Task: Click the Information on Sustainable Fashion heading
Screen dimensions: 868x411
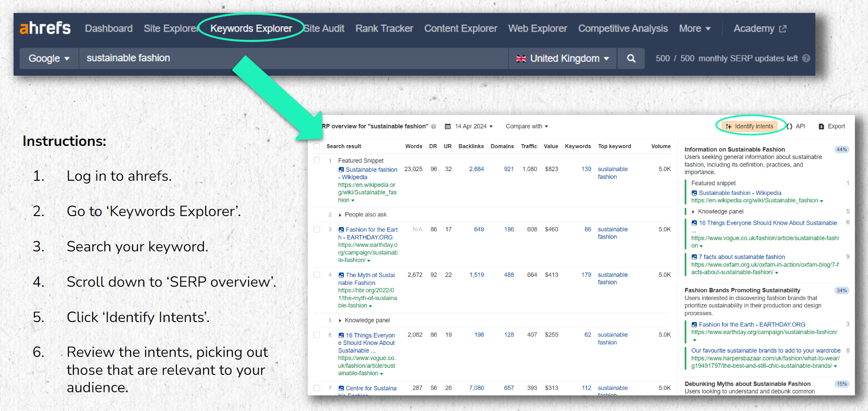Action: pos(734,150)
